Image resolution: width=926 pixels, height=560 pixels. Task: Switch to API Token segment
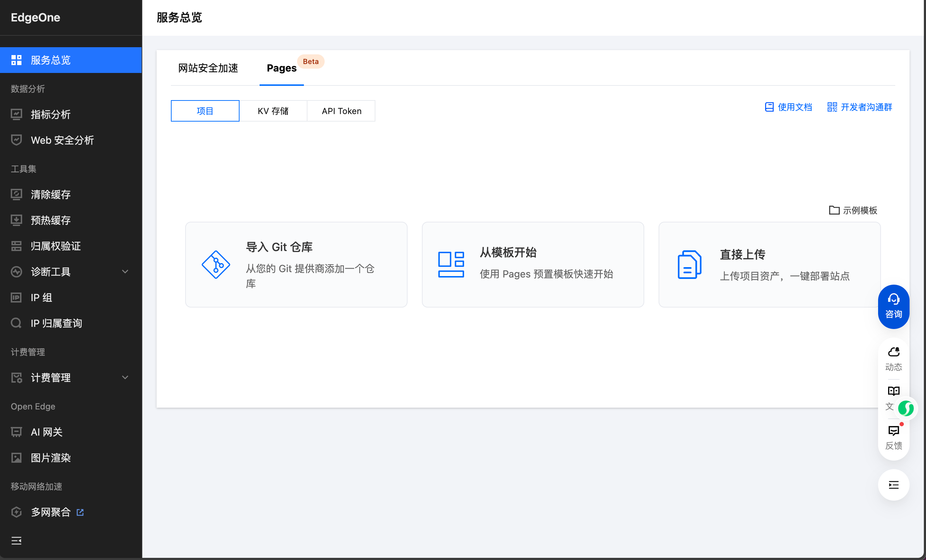[x=341, y=111]
